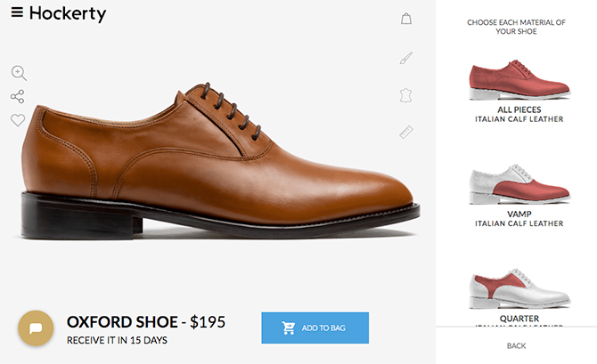Select the Quarter shoe thumbnail
597x364 pixels.
point(519,288)
